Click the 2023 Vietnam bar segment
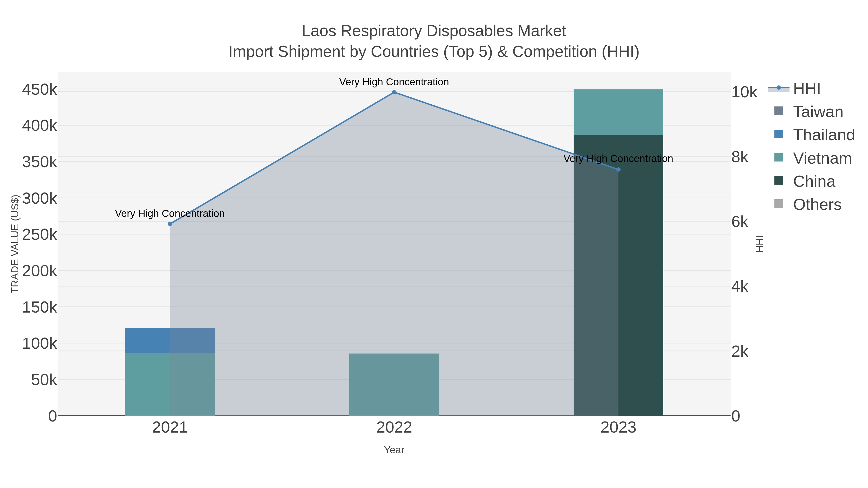Image resolution: width=868 pixels, height=488 pixels. pyautogui.click(x=618, y=112)
